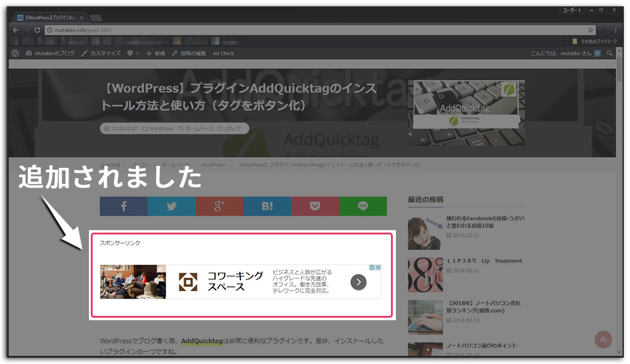630x364 pixels.
Task: Open the Chrome three-dot menu
Action: tap(615, 30)
